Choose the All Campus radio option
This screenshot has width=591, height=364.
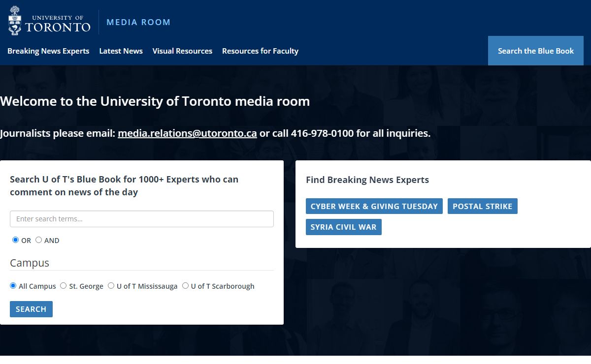click(x=13, y=286)
